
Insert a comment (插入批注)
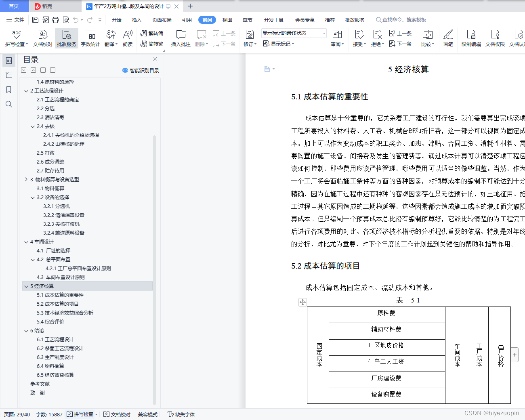[181, 38]
